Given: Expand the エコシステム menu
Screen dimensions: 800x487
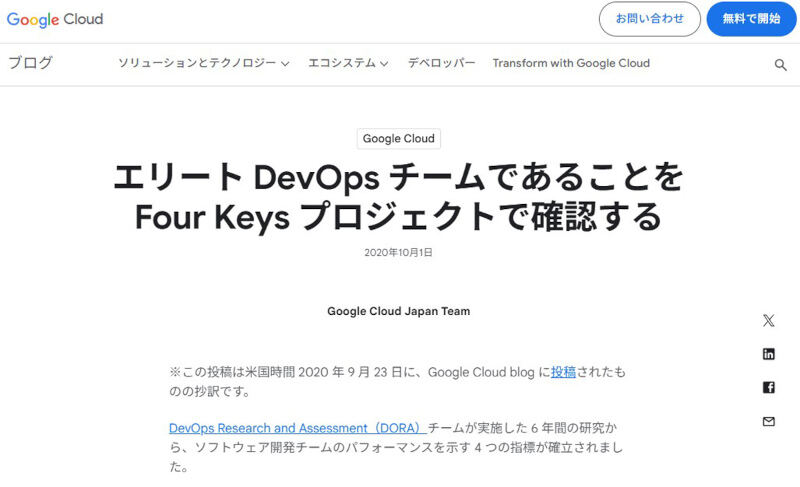Looking at the screenshot, I should pos(348,63).
